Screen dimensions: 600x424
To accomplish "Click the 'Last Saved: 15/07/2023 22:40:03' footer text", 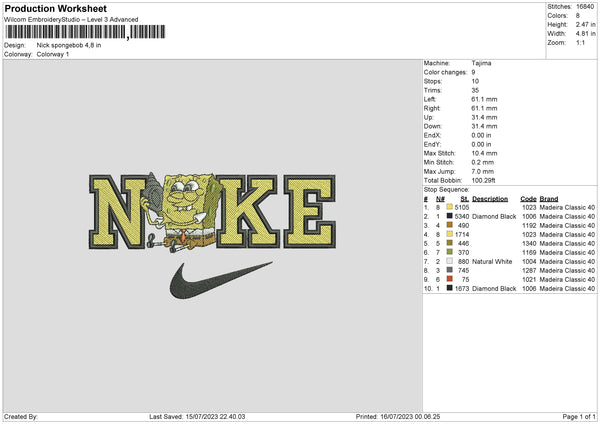I will coord(197,417).
